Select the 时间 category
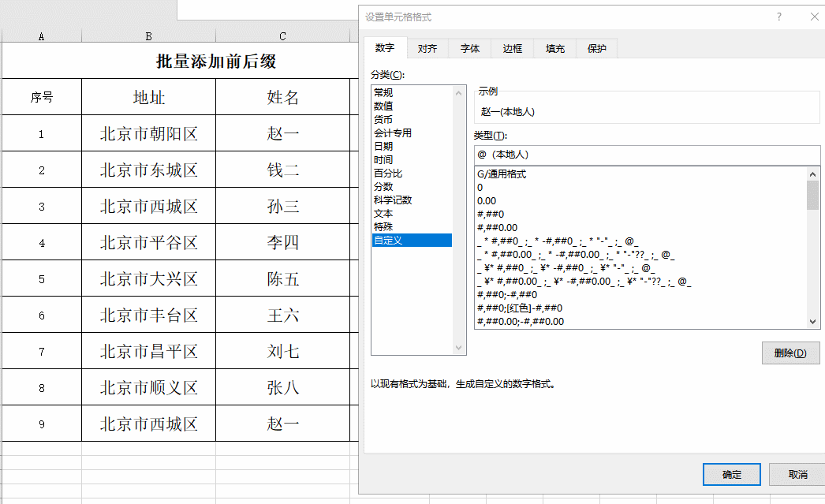 point(412,159)
